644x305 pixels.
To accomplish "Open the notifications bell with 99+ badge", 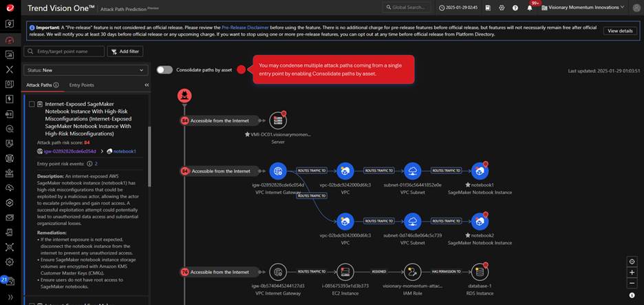I will coord(530,8).
